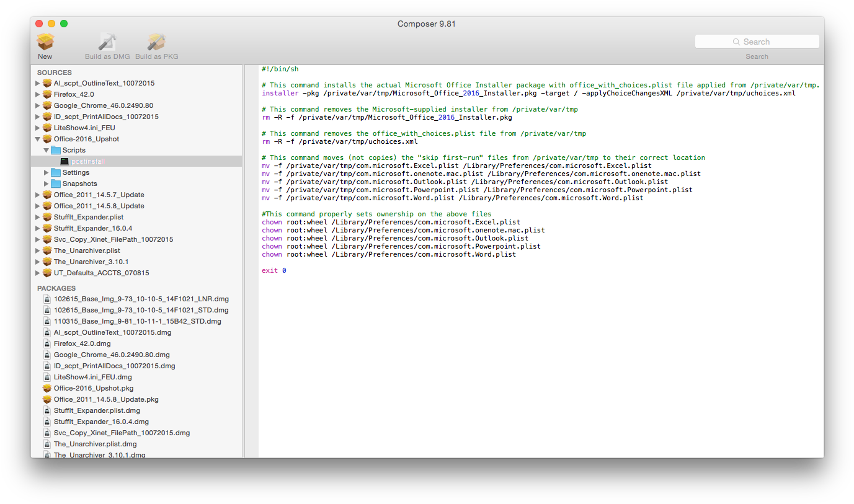Select the postinstall script icon under Scripts
This screenshot has height=504, width=854.
63,161
